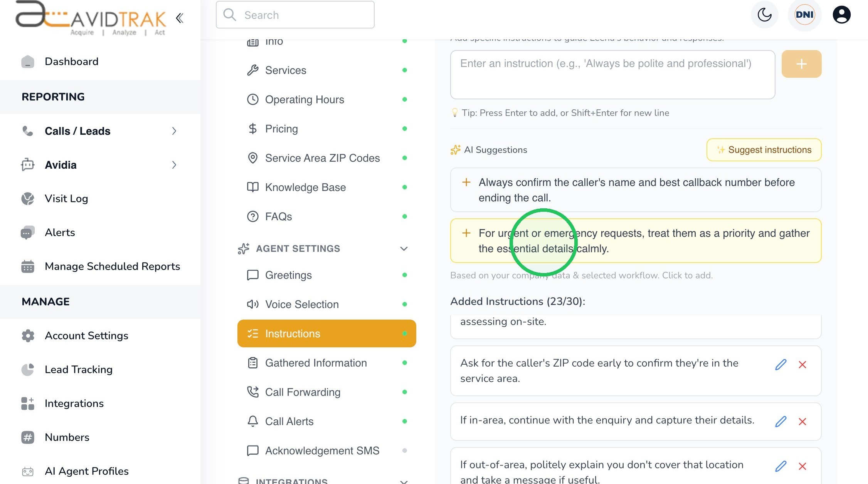This screenshot has width=868, height=484.
Task: Delete the 'If in-area' instruction
Action: tap(802, 422)
